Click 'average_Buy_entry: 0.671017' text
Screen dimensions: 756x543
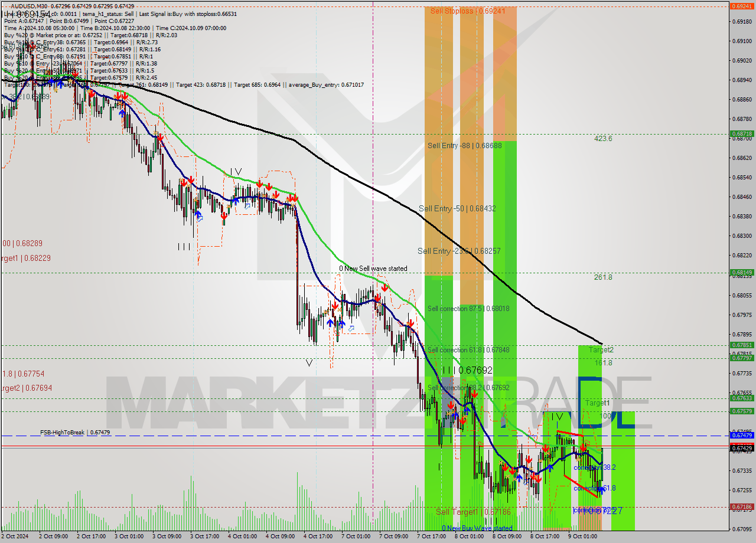(326, 85)
